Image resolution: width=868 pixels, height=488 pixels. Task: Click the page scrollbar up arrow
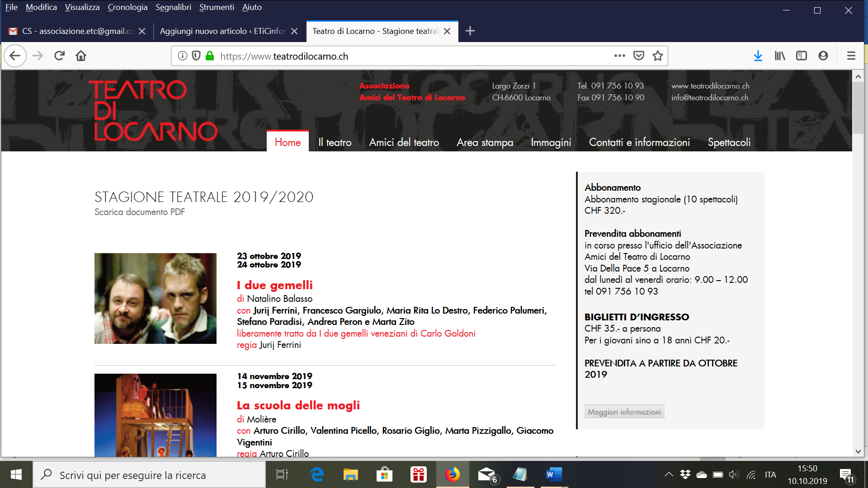[x=858, y=76]
